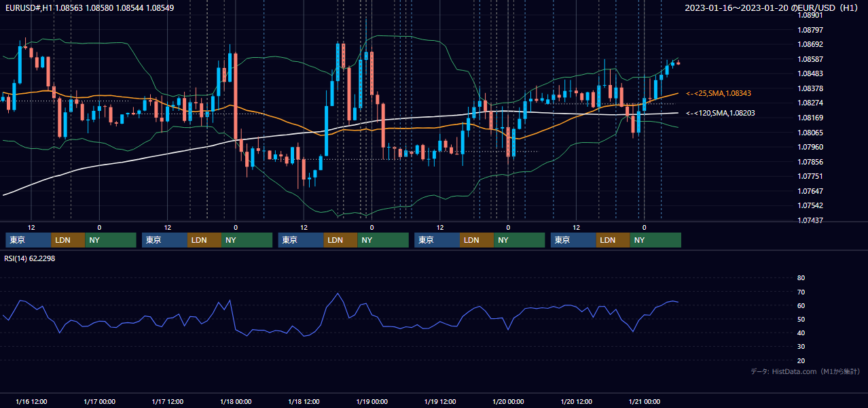This screenshot has width=868, height=408.
Task: Click the 25 SMA label reading 1.08343
Action: (x=719, y=93)
